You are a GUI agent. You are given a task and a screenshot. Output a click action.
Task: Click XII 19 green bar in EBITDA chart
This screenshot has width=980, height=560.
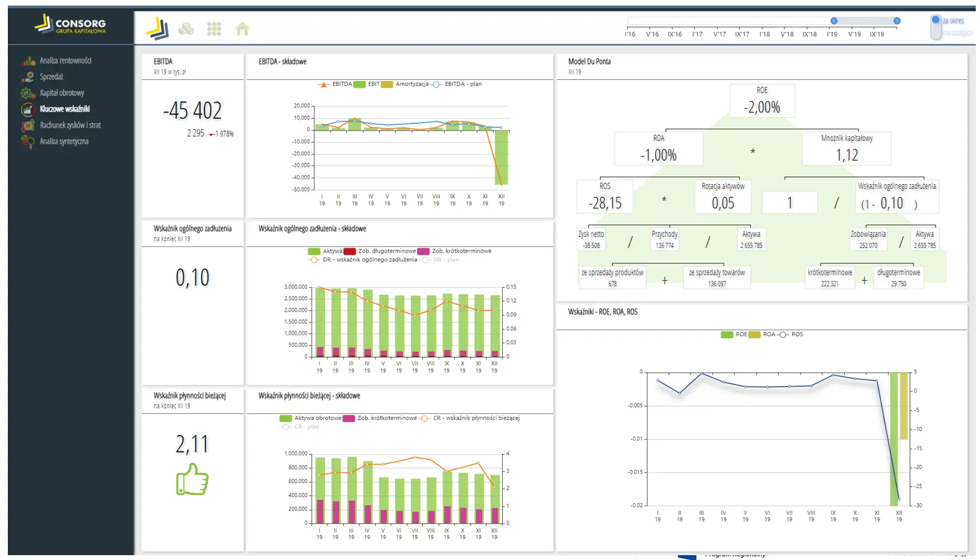point(501,157)
